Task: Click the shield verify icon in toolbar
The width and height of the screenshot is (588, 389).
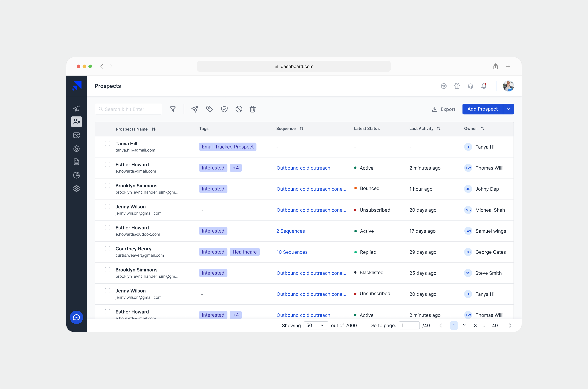Action: (x=224, y=109)
